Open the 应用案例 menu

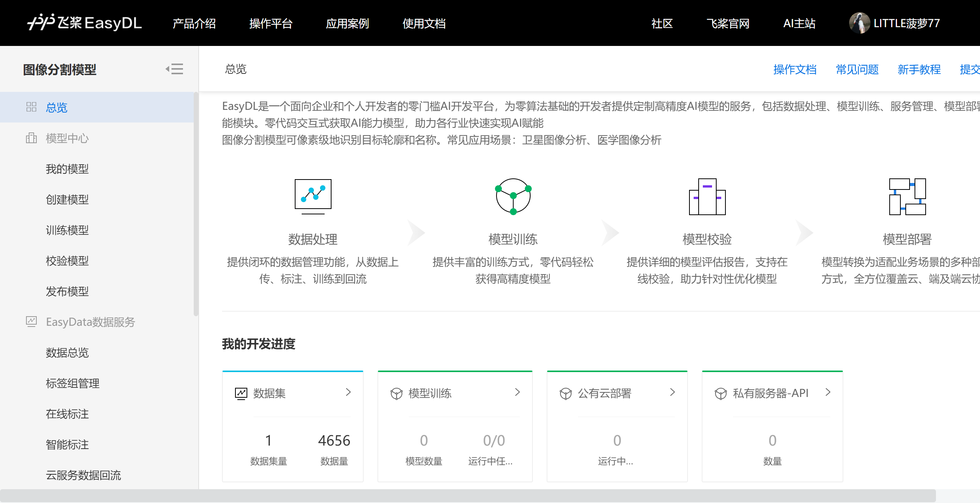pyautogui.click(x=347, y=23)
